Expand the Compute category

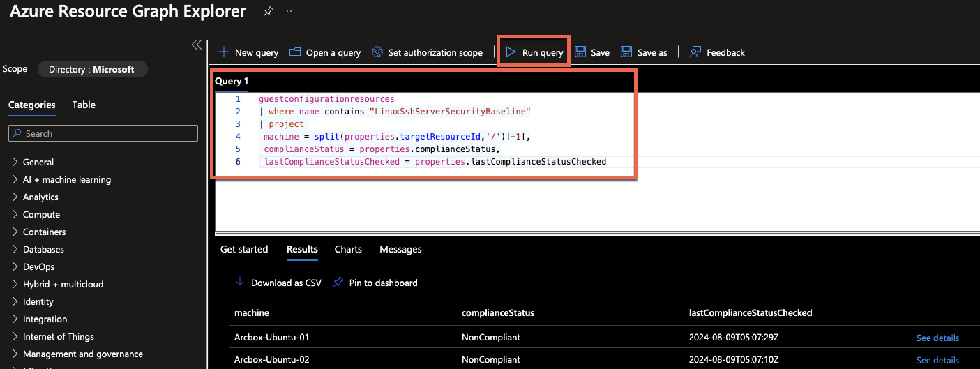point(15,214)
